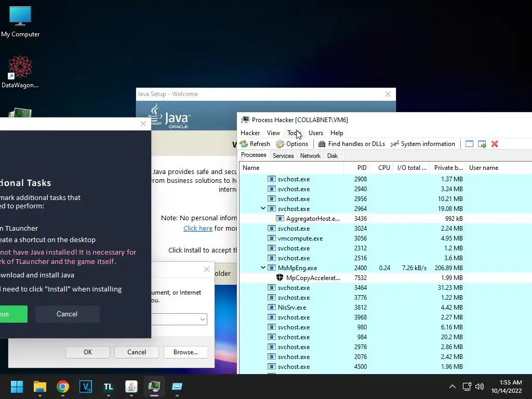Click Cancel in the folder browse dialog
532x399 pixels.
tap(137, 352)
